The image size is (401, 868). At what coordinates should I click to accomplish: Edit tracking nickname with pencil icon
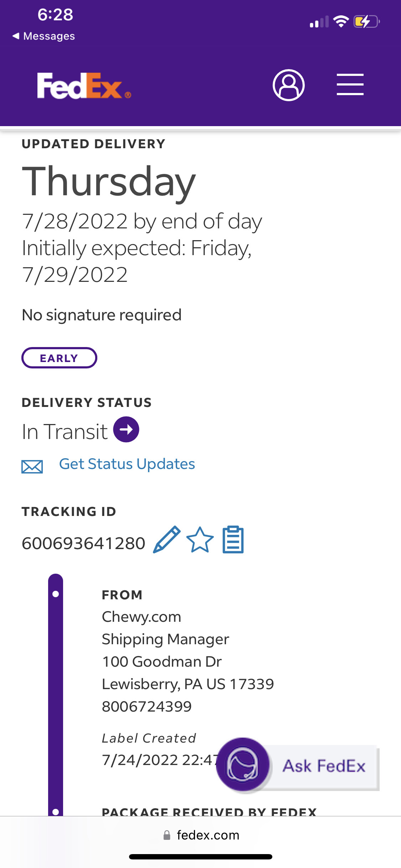[x=166, y=540]
